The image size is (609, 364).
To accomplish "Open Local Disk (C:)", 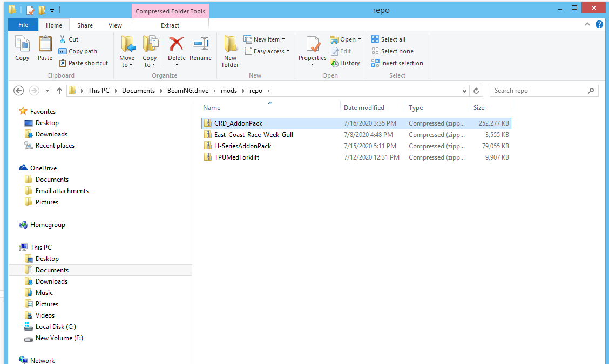I will pos(50,327).
